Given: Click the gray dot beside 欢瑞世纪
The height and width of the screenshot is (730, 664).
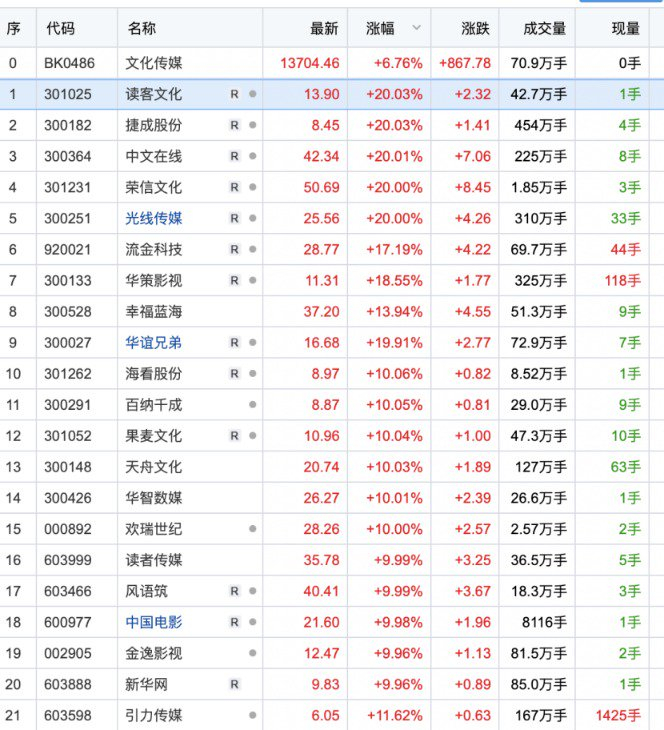Looking at the screenshot, I should pyautogui.click(x=252, y=529).
